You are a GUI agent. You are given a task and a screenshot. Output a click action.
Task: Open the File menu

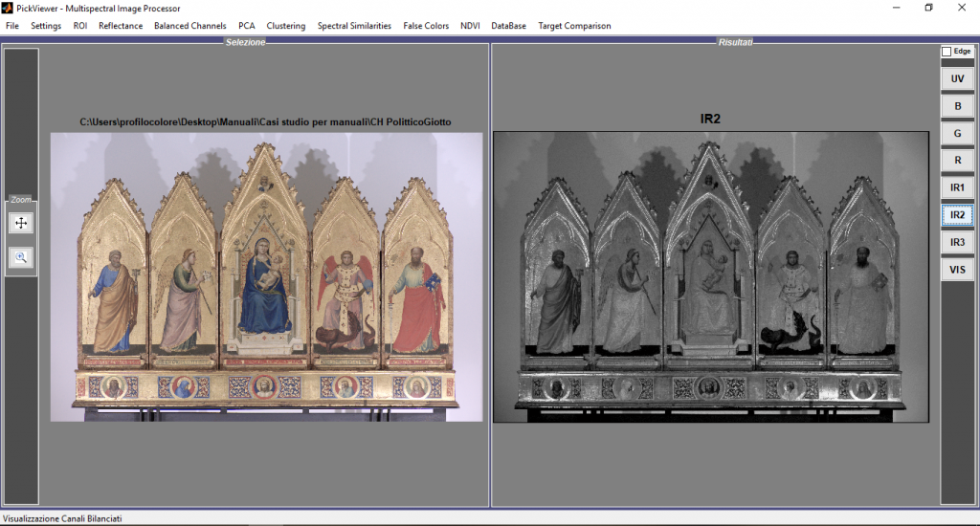[12, 26]
